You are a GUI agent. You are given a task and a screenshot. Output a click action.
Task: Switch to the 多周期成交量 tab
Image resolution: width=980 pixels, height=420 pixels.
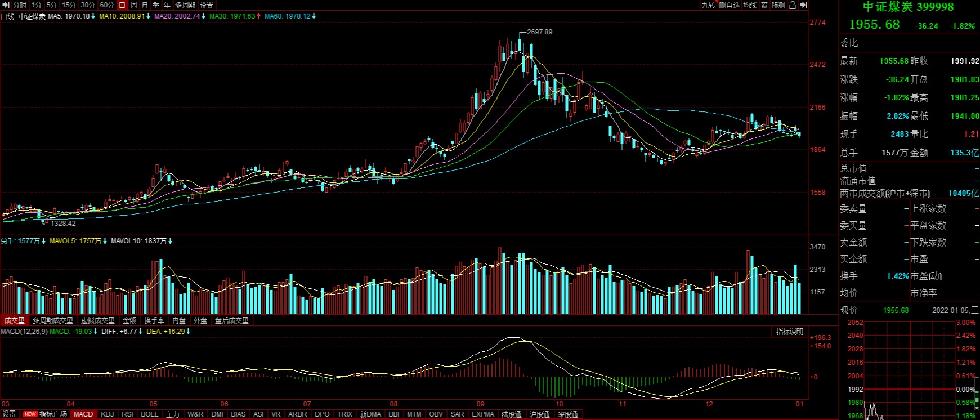tap(52, 320)
